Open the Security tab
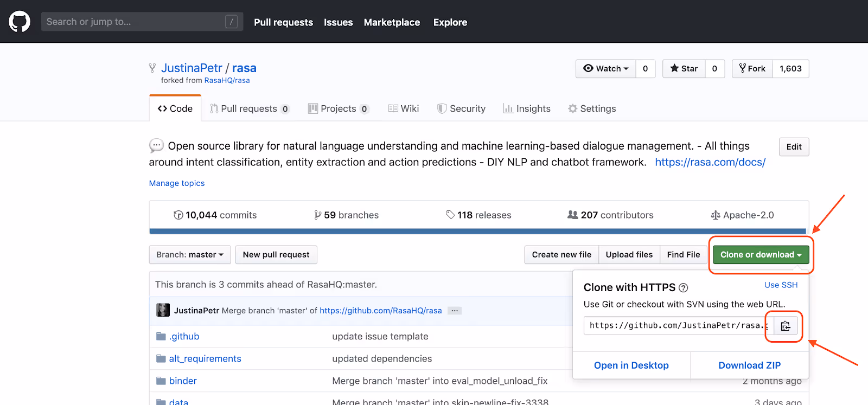Image resolution: width=868 pixels, height=405 pixels. [x=462, y=108]
